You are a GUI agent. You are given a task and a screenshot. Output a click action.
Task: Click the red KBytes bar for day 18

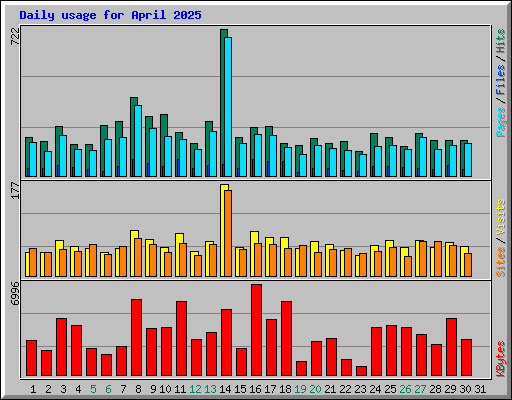tap(286, 339)
